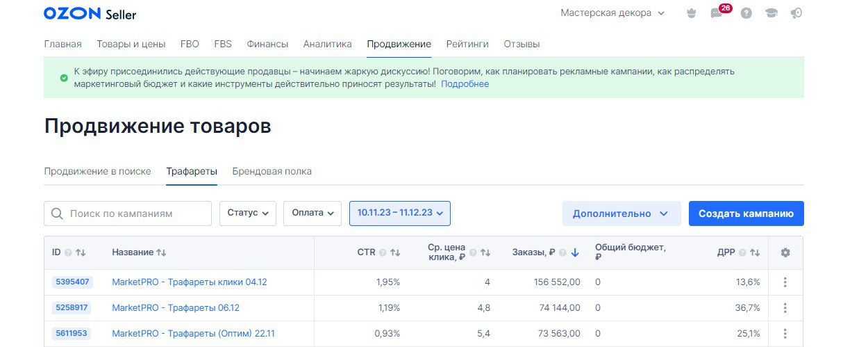
Task: Switch to Брендовая полка tab
Action: click(272, 171)
